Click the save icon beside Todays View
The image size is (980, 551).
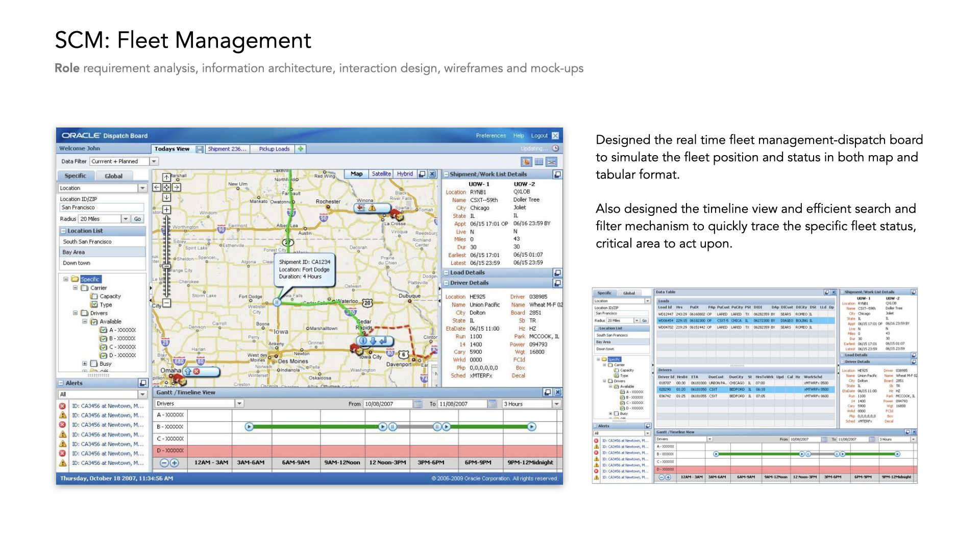coord(200,149)
